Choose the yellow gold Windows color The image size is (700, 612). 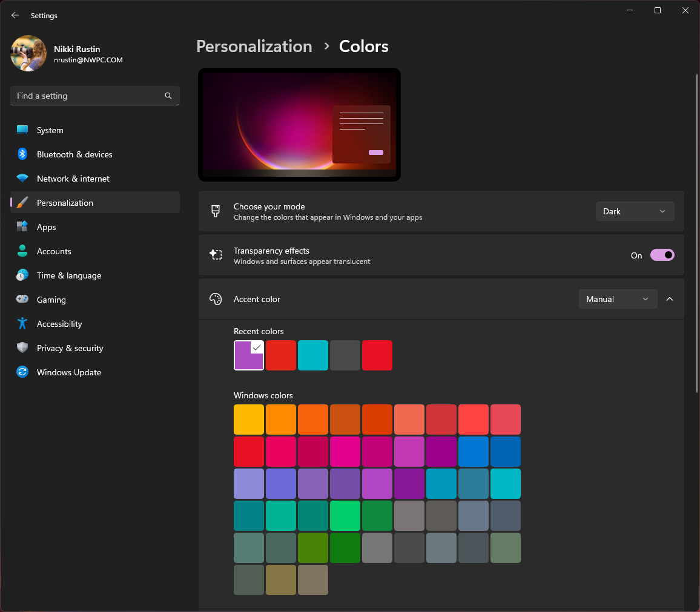[x=249, y=420]
